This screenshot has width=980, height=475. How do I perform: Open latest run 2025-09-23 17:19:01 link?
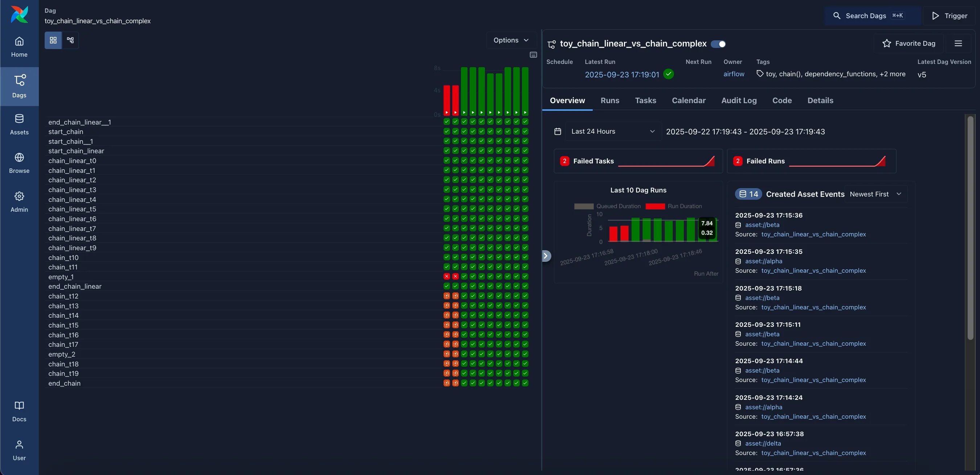622,74
